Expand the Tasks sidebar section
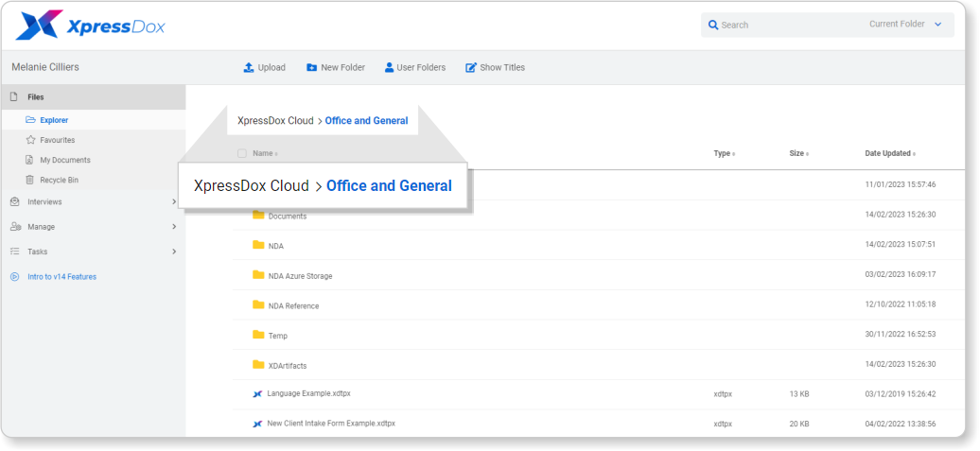The height and width of the screenshot is (451, 980). tap(93, 252)
